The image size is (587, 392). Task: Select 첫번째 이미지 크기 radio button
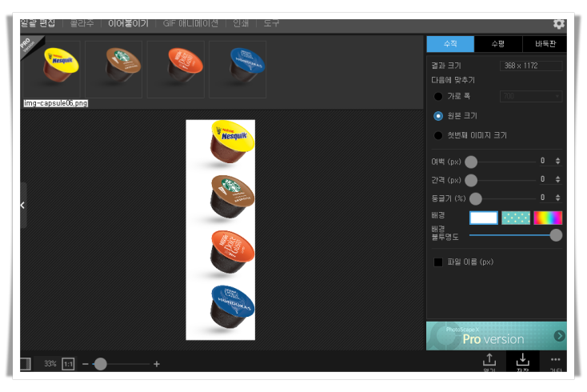(438, 135)
